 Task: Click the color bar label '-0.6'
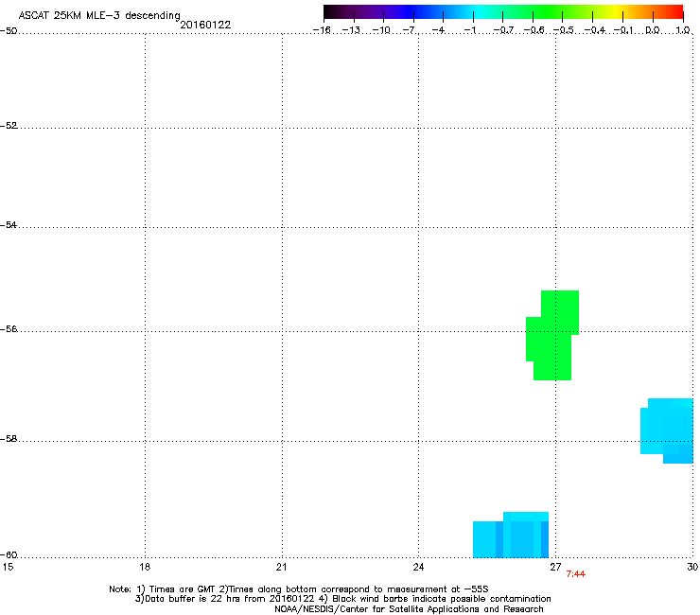coord(534,30)
